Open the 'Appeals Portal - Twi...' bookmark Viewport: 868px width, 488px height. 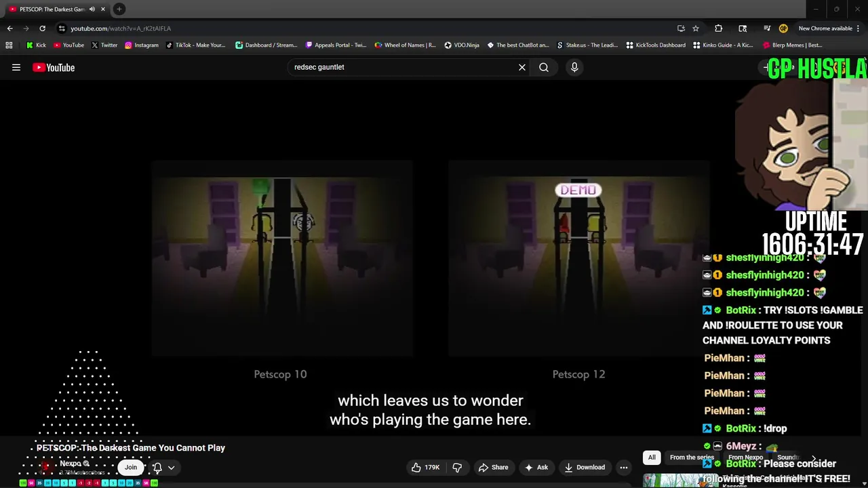(x=336, y=45)
